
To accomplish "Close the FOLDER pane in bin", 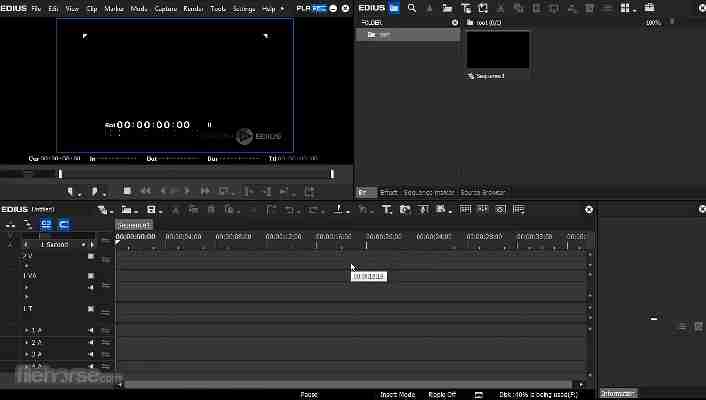I will [455, 23].
